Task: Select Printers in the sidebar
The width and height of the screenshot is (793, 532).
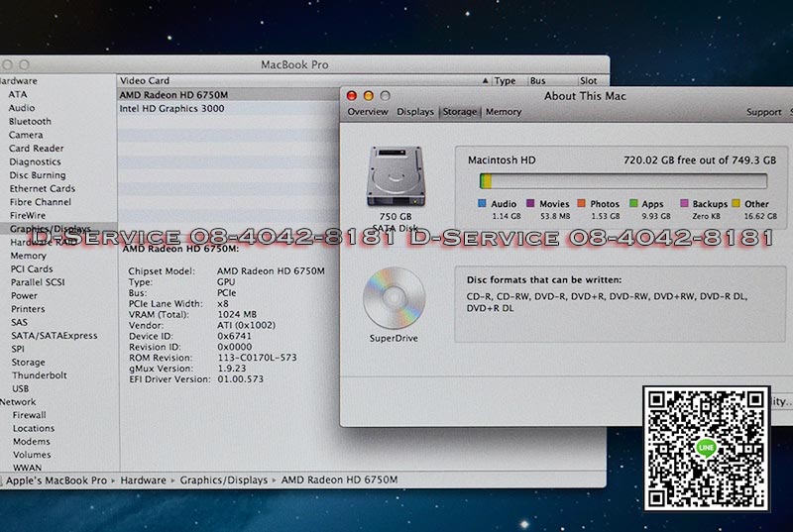Action: [x=28, y=309]
